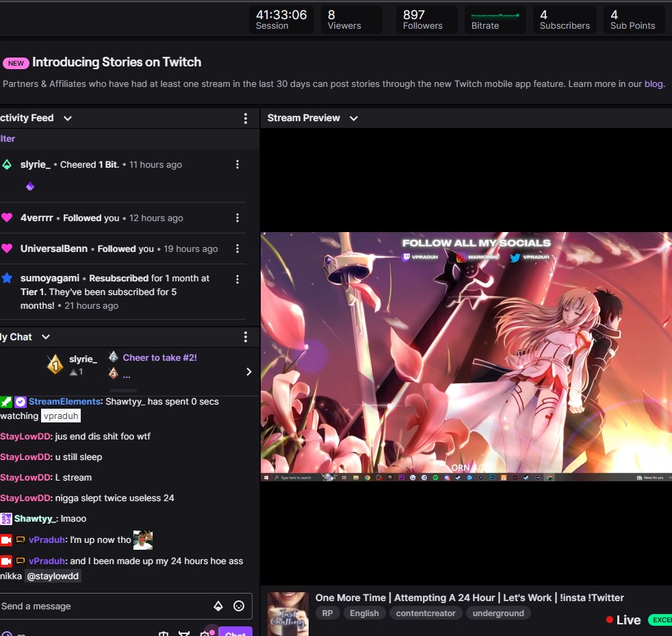Click the Subscribers count stat tile
The height and width of the screenshot is (636, 672).
click(x=565, y=20)
